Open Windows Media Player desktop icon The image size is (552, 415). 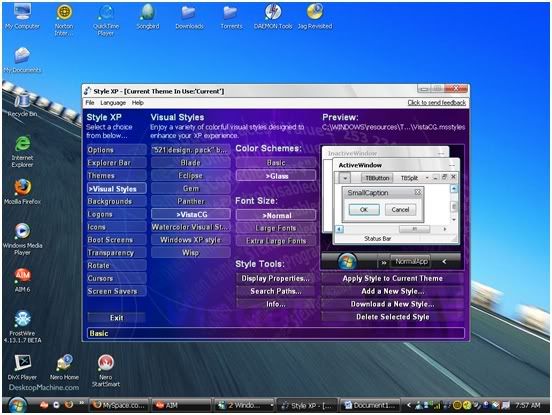click(x=22, y=239)
